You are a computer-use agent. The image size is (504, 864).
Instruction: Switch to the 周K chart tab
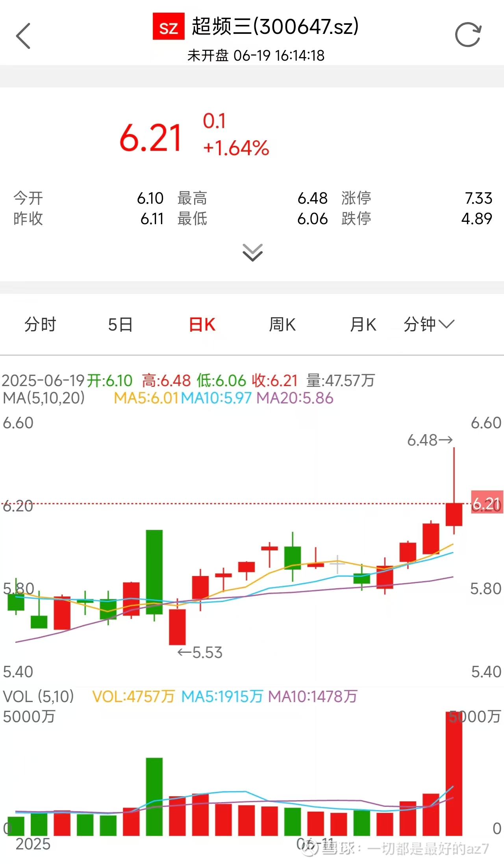tap(282, 325)
